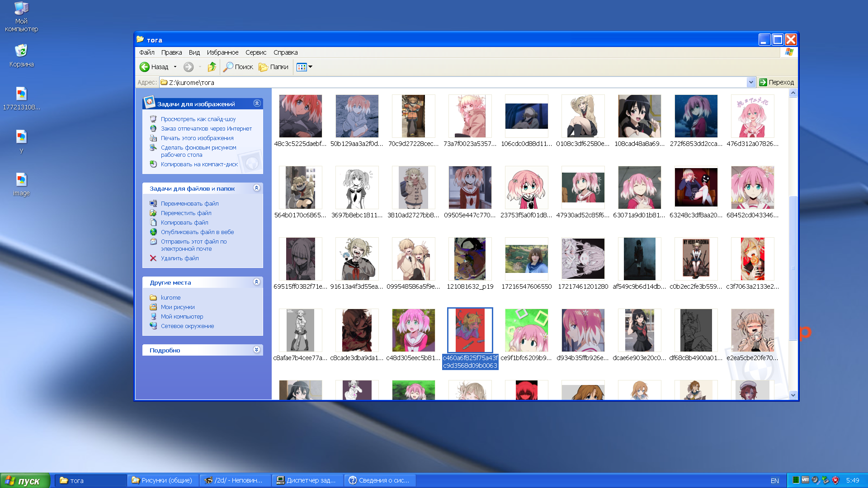Click Заказ отпечатков через Интернет link

pos(206,129)
